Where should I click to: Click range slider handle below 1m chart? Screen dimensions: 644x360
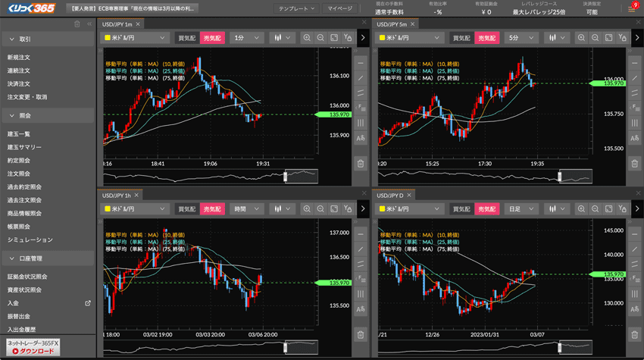[x=285, y=176]
